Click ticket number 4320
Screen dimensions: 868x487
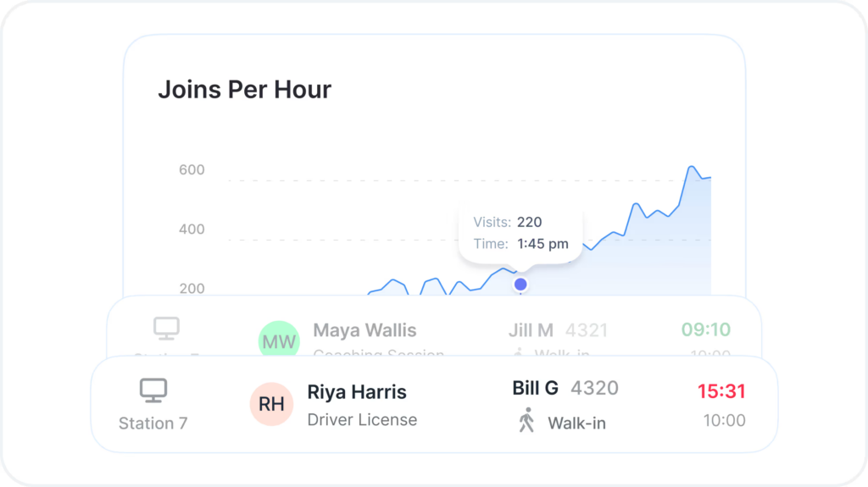click(x=594, y=388)
